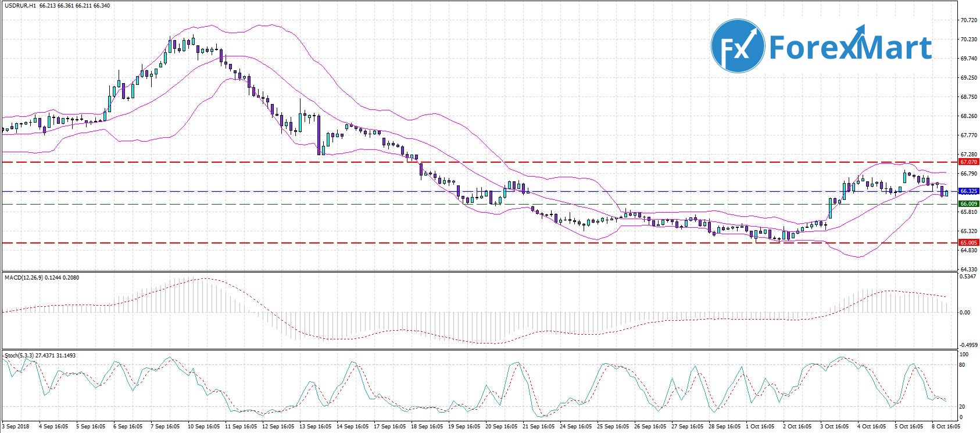The width and height of the screenshot is (980, 433).
Task: Click the 65.320 price axis value
Action: [968, 231]
